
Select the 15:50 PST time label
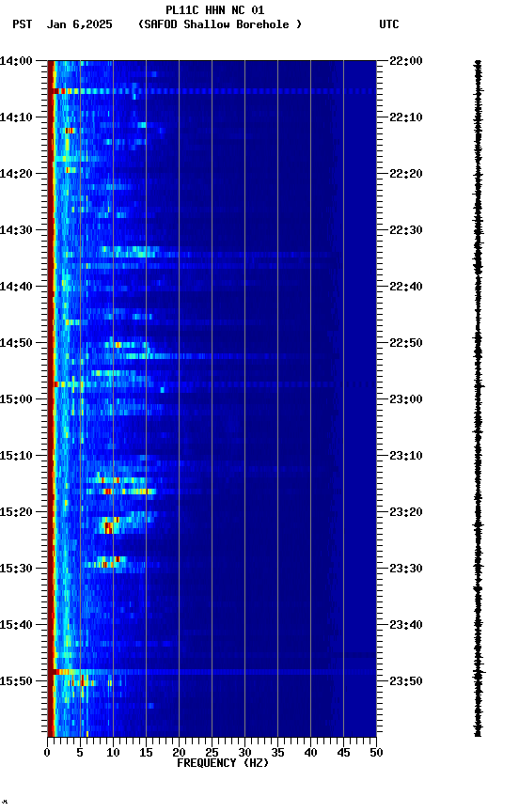[x=16, y=681]
